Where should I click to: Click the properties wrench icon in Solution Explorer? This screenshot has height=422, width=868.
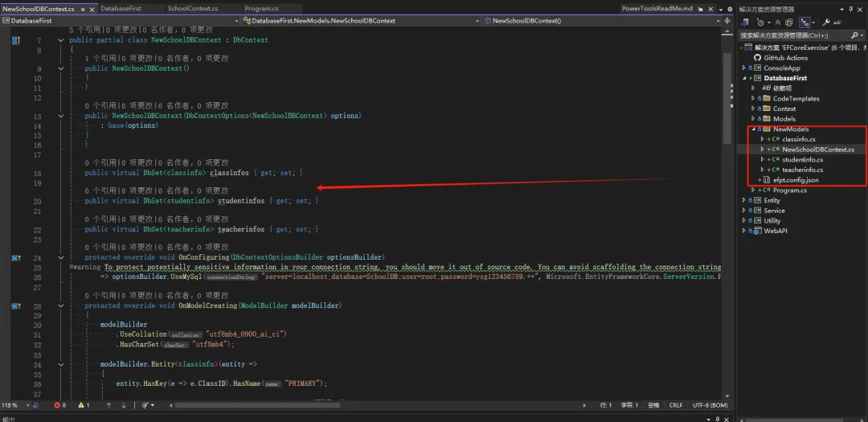(x=826, y=23)
